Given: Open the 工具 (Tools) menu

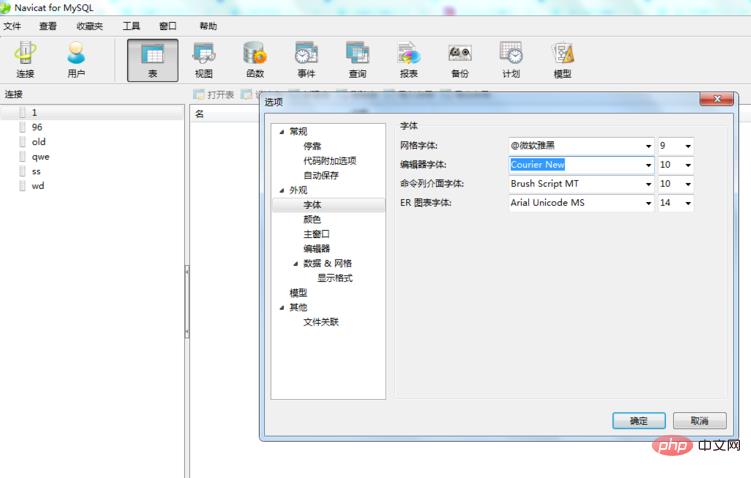Looking at the screenshot, I should pos(131,26).
